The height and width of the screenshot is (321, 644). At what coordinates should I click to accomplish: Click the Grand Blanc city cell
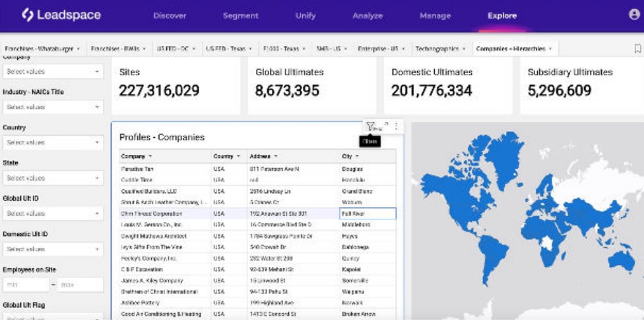(x=368, y=191)
